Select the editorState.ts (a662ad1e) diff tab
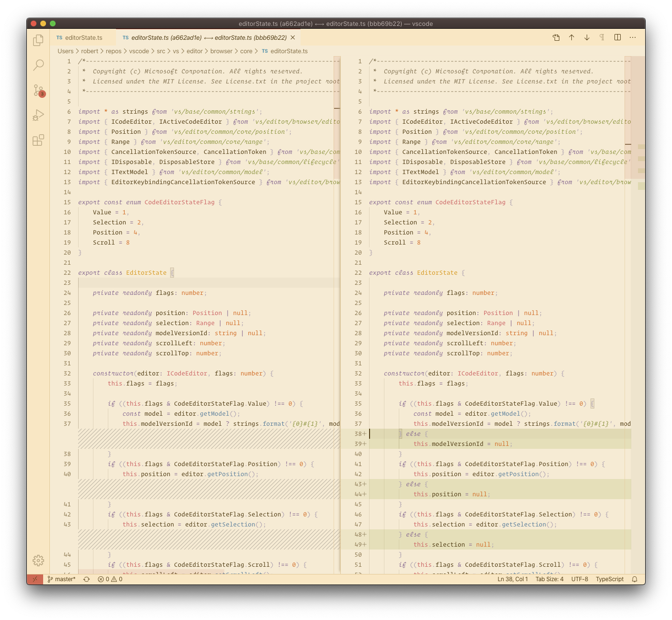The height and width of the screenshot is (620, 672). tap(209, 37)
